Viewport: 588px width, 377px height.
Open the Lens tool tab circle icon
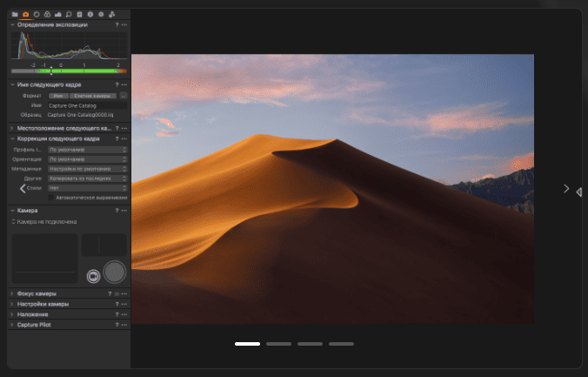37,14
